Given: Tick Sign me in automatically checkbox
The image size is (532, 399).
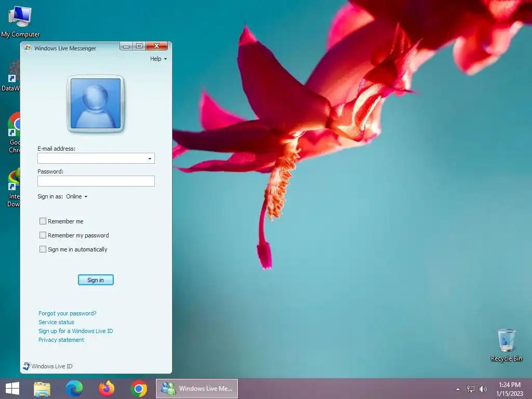Looking at the screenshot, I should coord(43,249).
